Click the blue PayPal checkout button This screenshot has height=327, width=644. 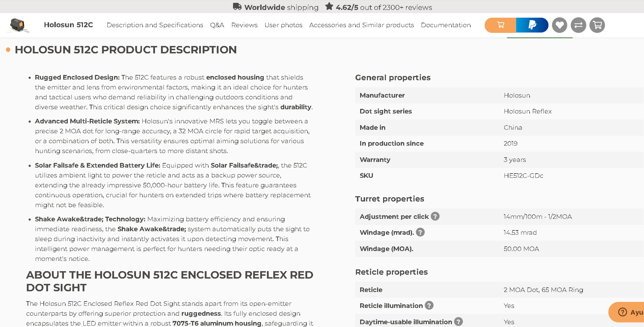[532, 25]
